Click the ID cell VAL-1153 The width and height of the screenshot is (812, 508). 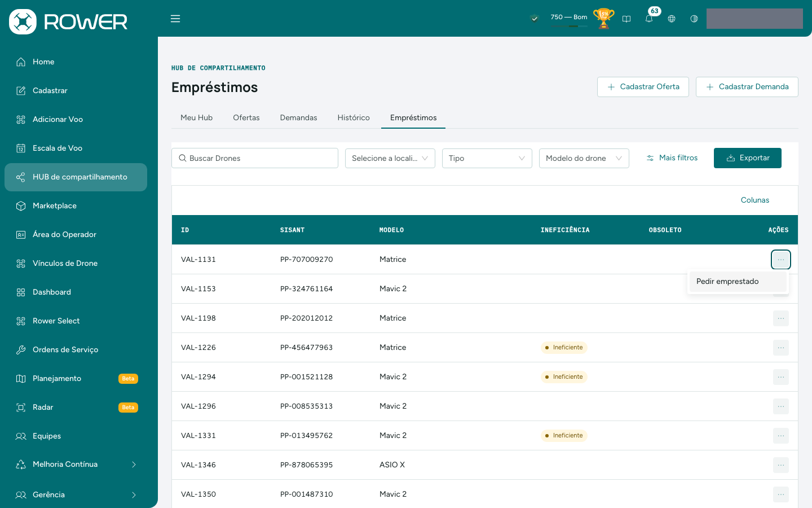point(198,288)
